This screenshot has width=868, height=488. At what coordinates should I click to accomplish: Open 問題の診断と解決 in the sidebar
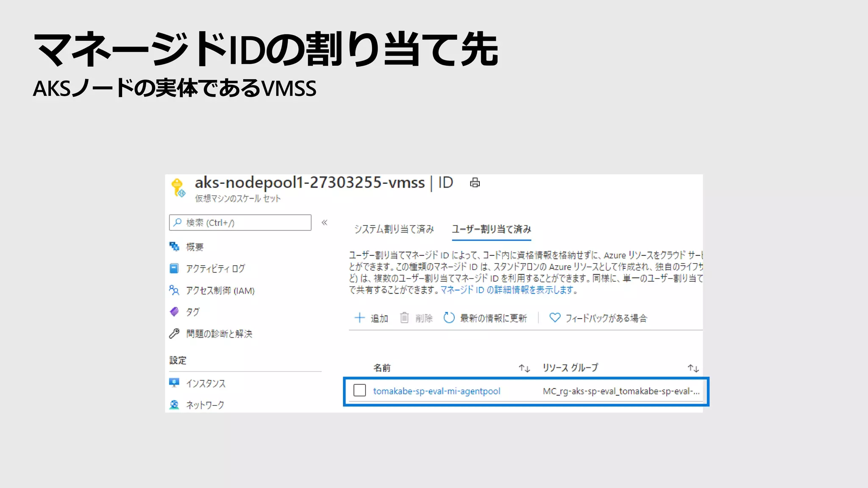(219, 334)
